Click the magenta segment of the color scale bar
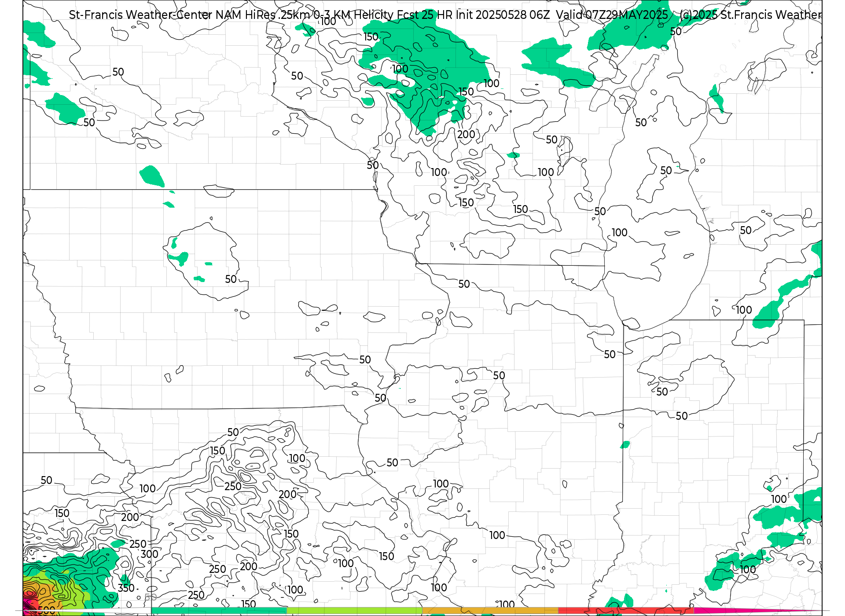 click(758, 611)
